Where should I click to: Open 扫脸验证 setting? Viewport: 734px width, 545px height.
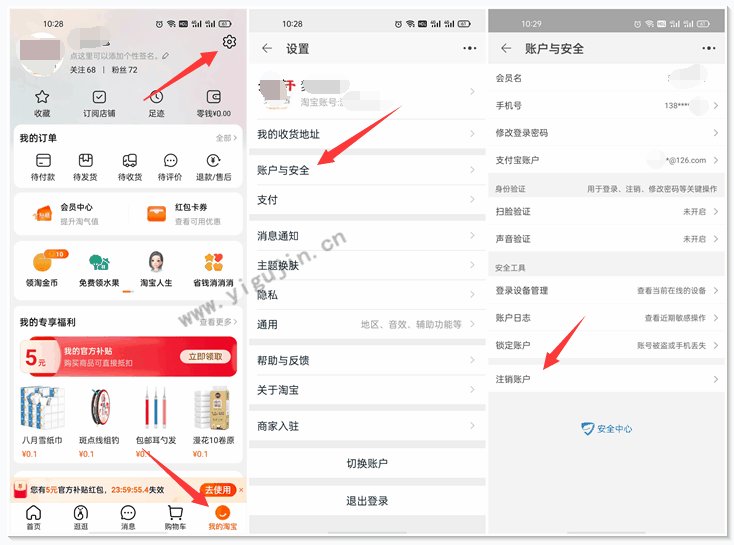point(606,212)
